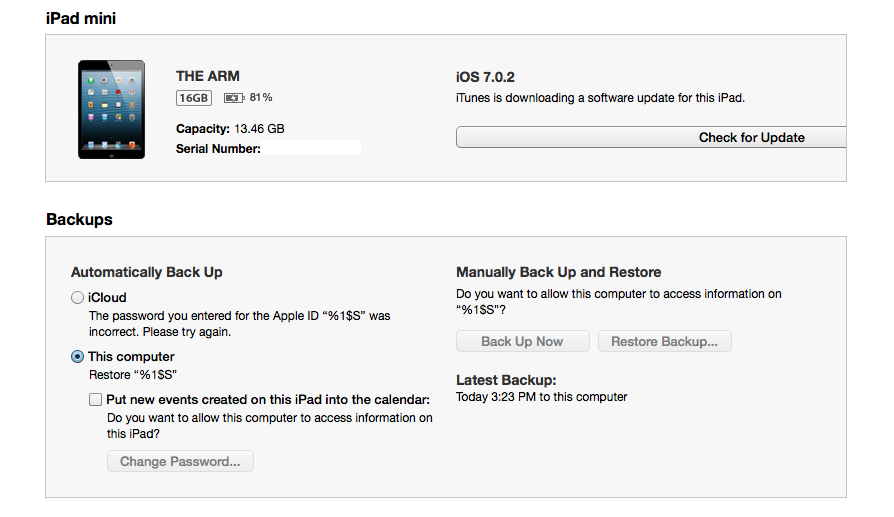The height and width of the screenshot is (517, 894).
Task: Click iTunes is downloading software update text
Action: point(600,98)
